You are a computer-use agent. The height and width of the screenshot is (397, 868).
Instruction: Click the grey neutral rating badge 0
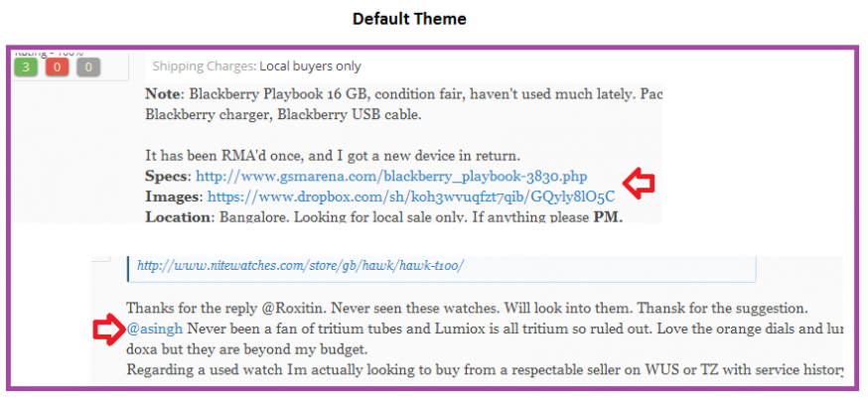[88, 68]
